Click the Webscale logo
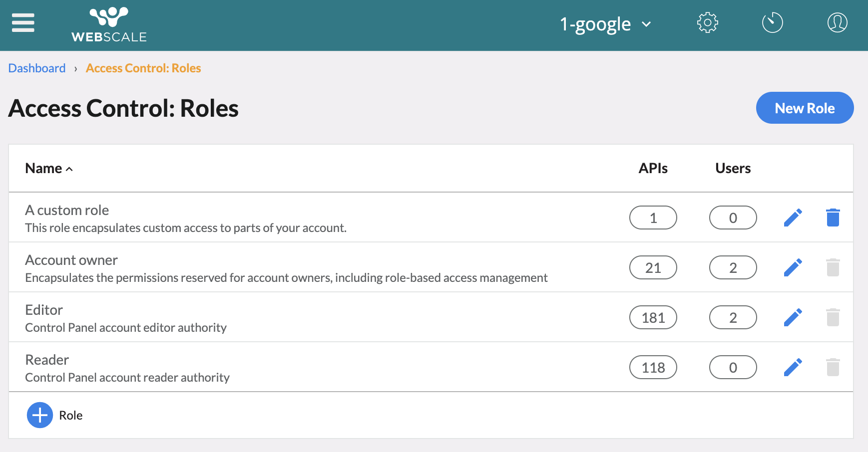 pos(109,25)
